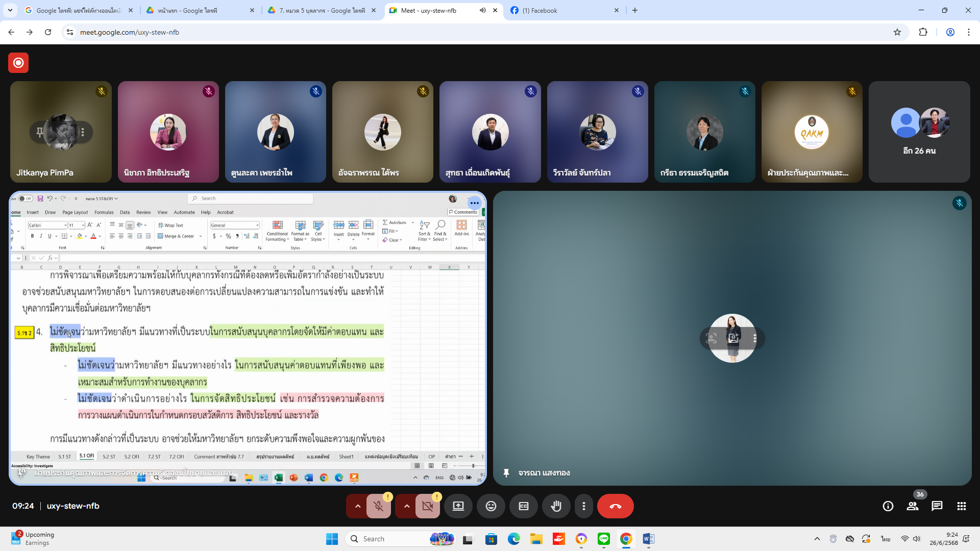Open chat with everyone icon
Viewport: 980px width, 551px height.
click(937, 506)
